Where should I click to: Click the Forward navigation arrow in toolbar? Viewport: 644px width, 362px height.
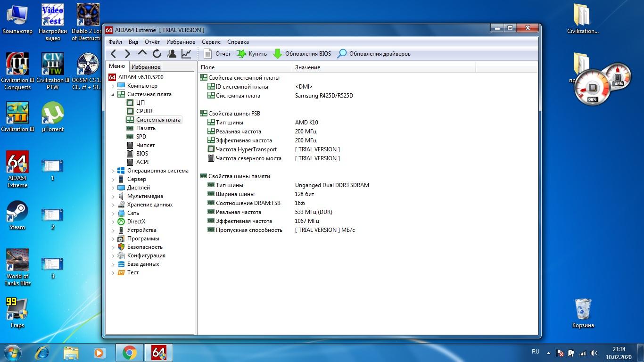127,54
